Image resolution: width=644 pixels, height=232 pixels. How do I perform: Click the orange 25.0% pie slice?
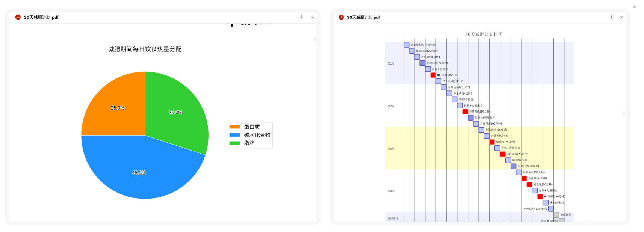(118, 107)
